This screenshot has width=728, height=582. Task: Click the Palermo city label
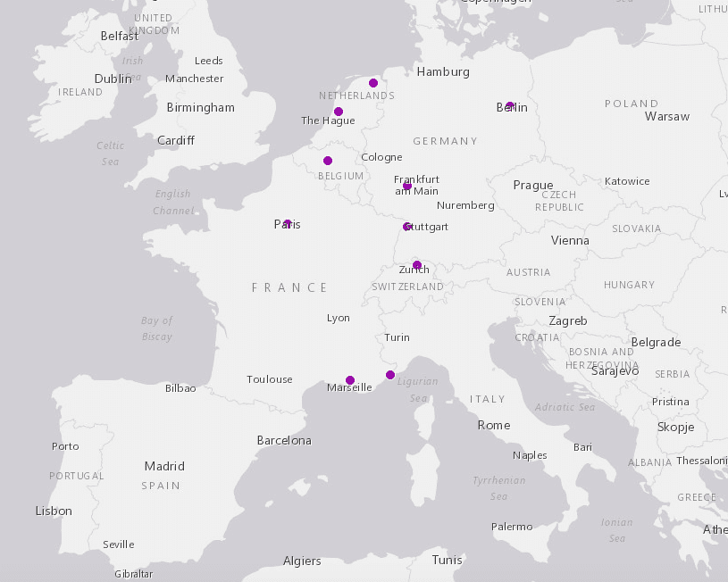(512, 527)
